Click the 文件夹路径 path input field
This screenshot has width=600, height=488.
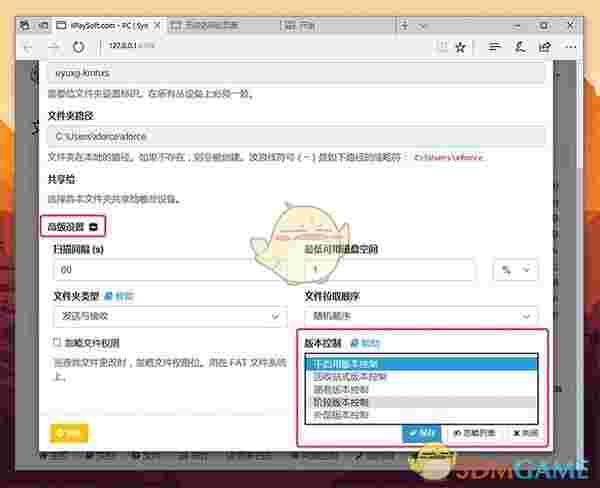tap(296, 136)
